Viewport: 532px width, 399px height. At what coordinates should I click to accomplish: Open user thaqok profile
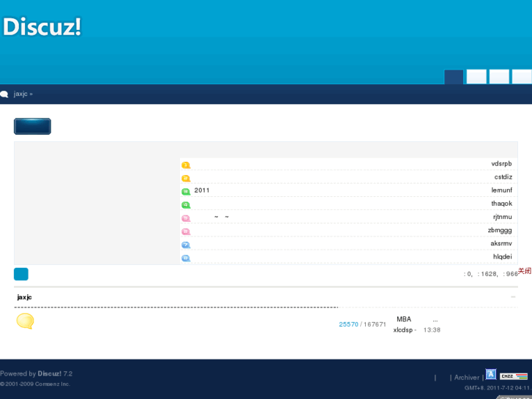[x=502, y=204]
